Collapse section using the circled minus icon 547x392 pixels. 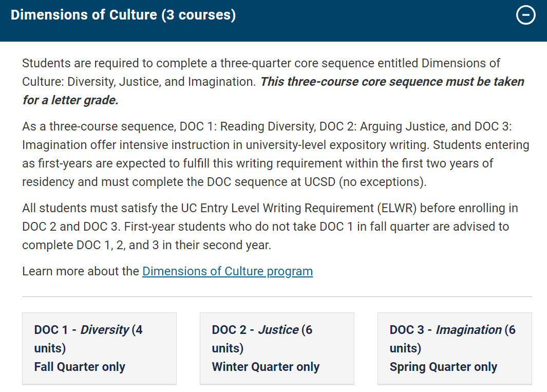tap(525, 15)
